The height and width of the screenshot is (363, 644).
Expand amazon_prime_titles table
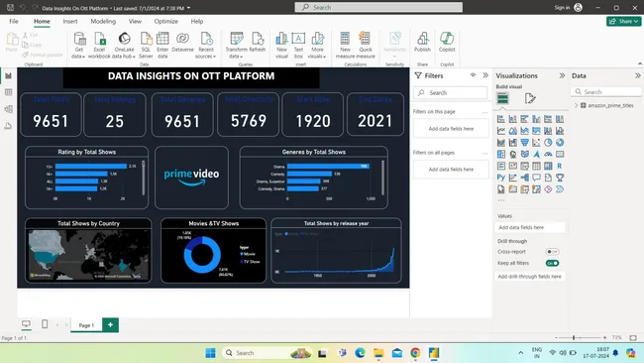[x=577, y=106]
